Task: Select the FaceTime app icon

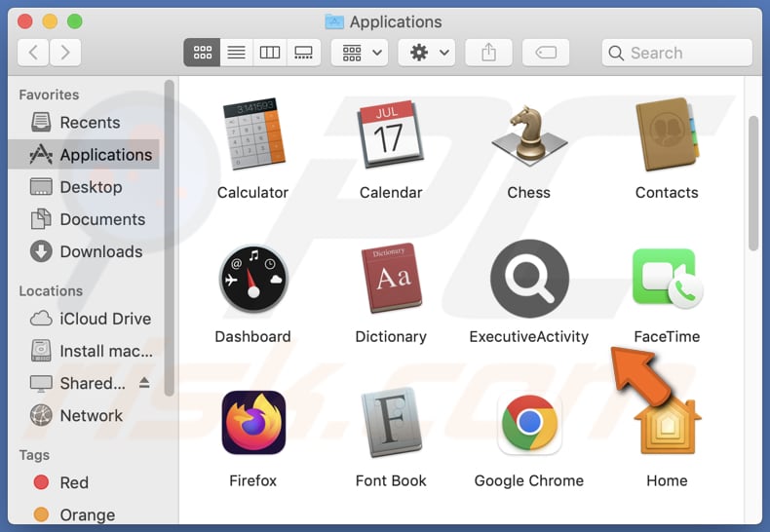Action: 667,278
